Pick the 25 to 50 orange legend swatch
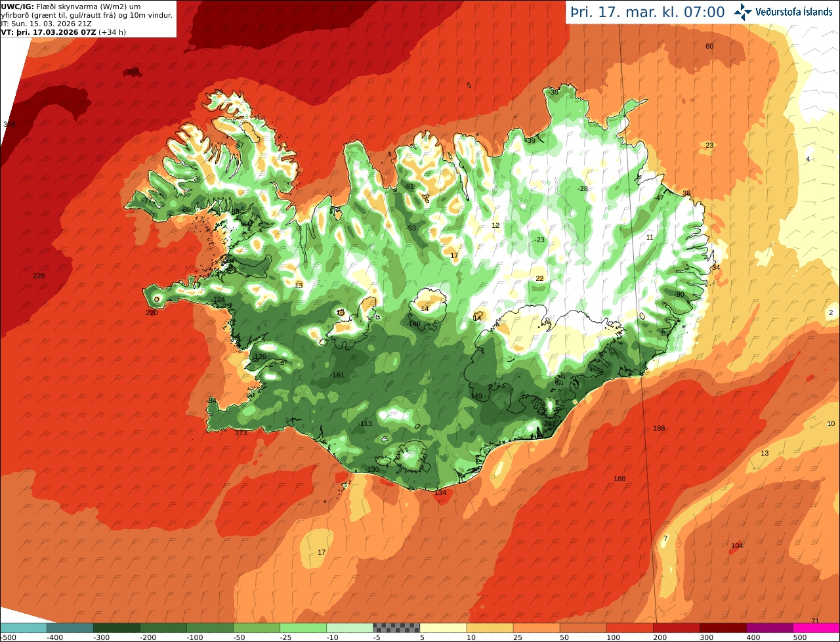840x642 pixels. pos(536,628)
